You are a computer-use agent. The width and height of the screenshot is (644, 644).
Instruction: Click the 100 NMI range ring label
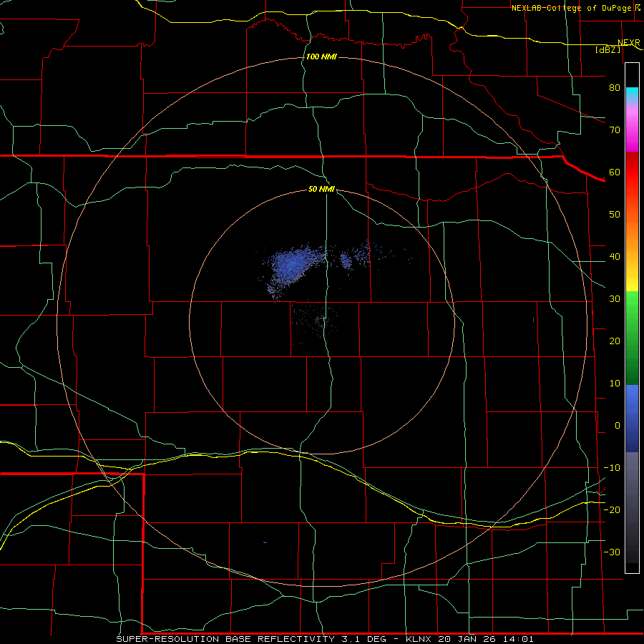(x=321, y=57)
